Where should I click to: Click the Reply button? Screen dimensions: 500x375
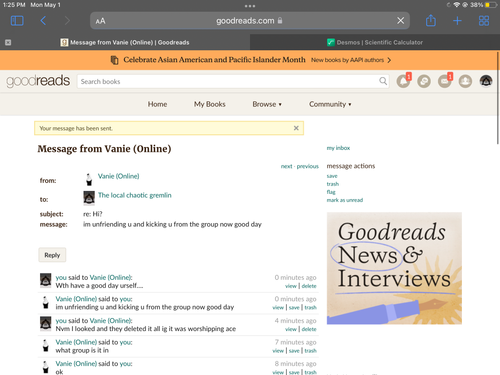click(52, 255)
